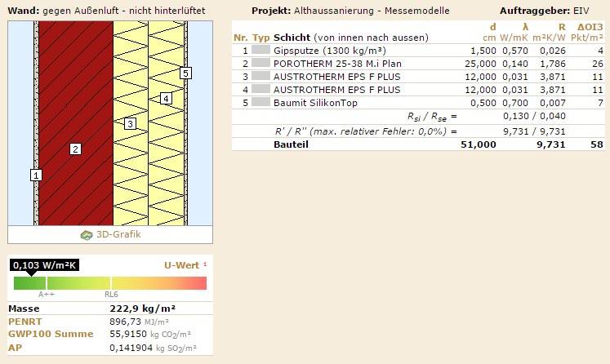Select layer marker 1 in wall diagram
This screenshot has height=364, width=610.
pyautogui.click(x=36, y=175)
